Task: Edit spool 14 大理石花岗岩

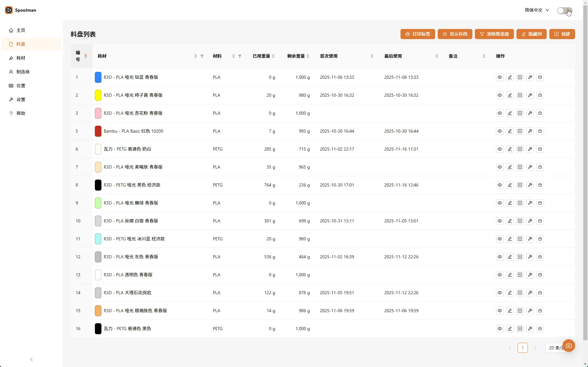Action: click(x=510, y=293)
